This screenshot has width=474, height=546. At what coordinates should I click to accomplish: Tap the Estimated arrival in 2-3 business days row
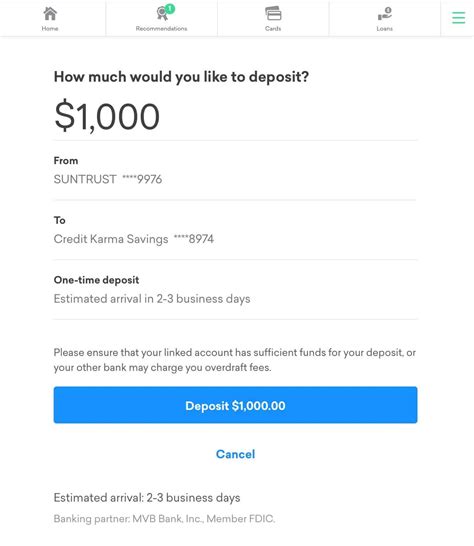pos(152,299)
